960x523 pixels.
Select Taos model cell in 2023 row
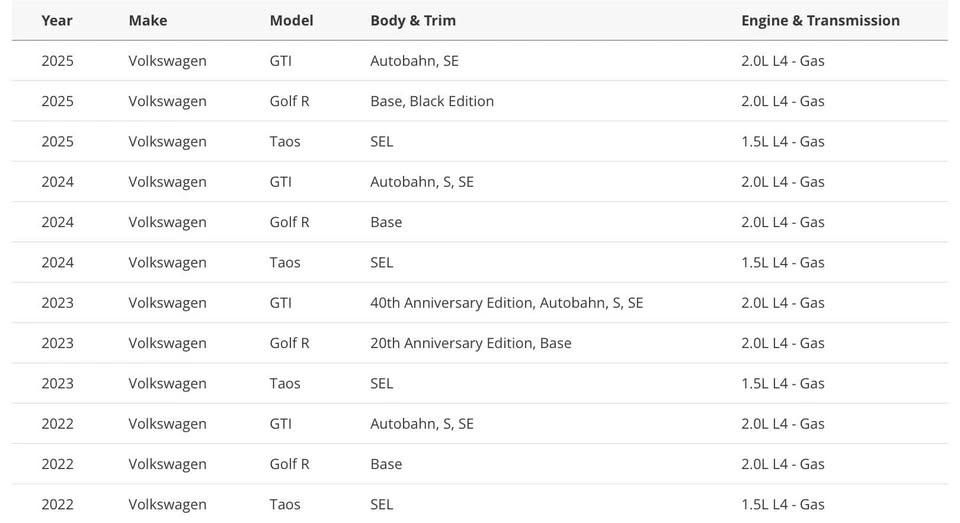pos(286,384)
